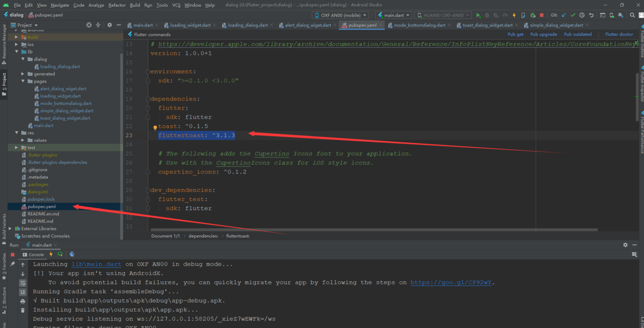Open the lib\main.dart link in console
The height and width of the screenshot is (328, 644).
[x=96, y=264]
